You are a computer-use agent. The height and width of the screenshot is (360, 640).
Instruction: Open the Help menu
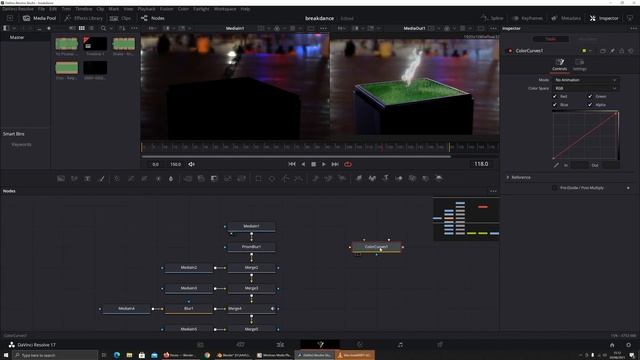point(245,9)
